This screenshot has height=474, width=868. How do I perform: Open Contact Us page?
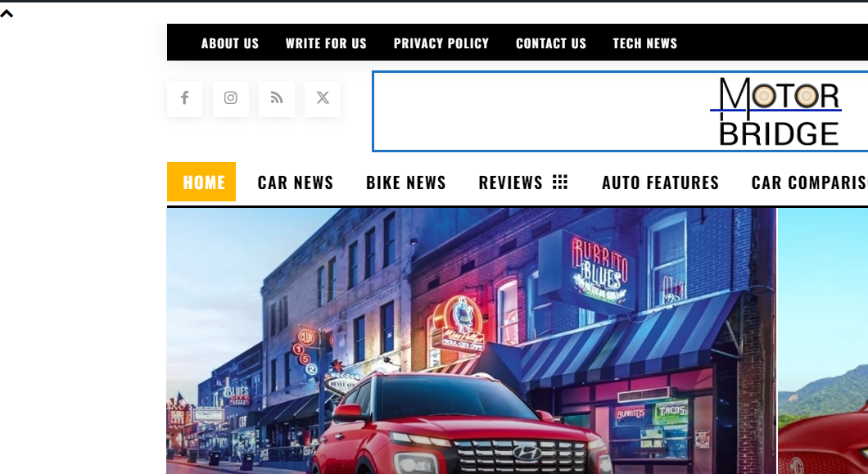[x=551, y=43]
